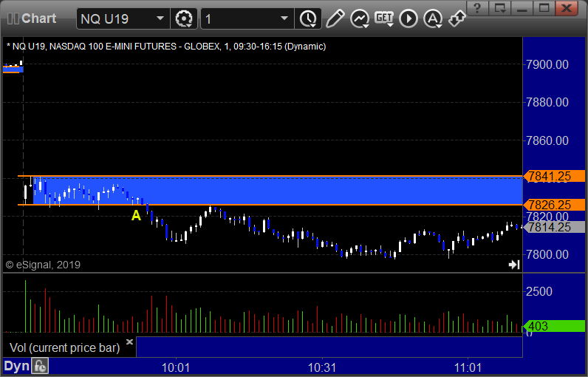
Task: Jump to latest bar arrow icon
Action: coord(514,265)
